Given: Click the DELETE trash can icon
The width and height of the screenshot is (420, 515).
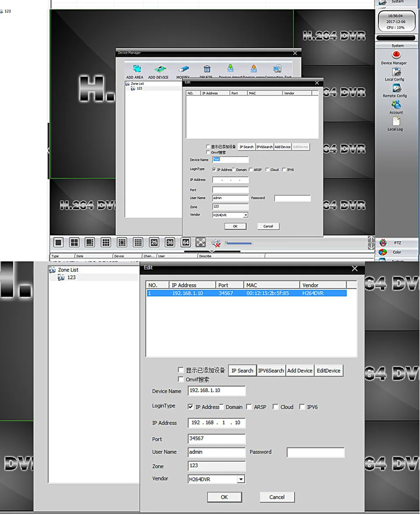Looking at the screenshot, I should pyautogui.click(x=206, y=69).
